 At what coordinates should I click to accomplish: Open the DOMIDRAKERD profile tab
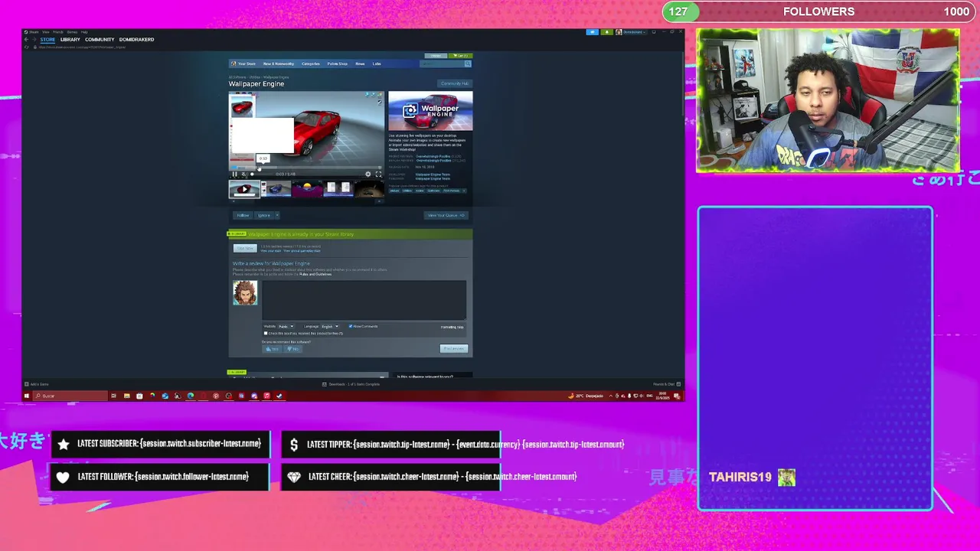136,39
